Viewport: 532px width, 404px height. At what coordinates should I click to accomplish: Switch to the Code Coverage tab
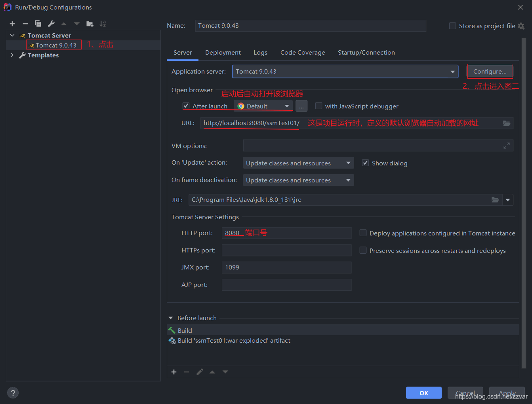[303, 53]
